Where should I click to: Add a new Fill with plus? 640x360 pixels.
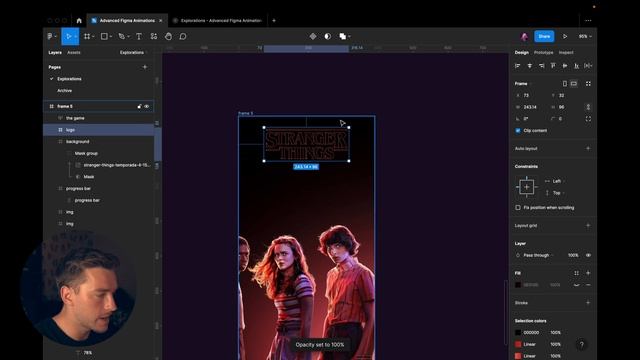point(588,273)
